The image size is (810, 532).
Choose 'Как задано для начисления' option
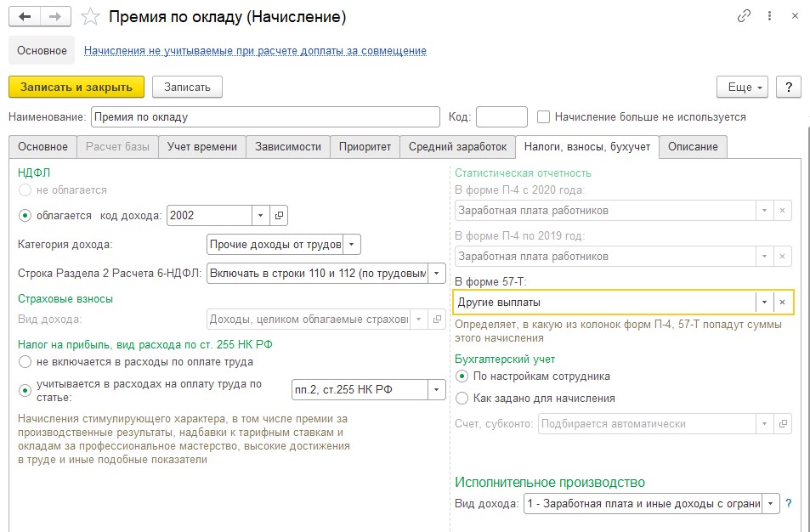click(x=462, y=399)
